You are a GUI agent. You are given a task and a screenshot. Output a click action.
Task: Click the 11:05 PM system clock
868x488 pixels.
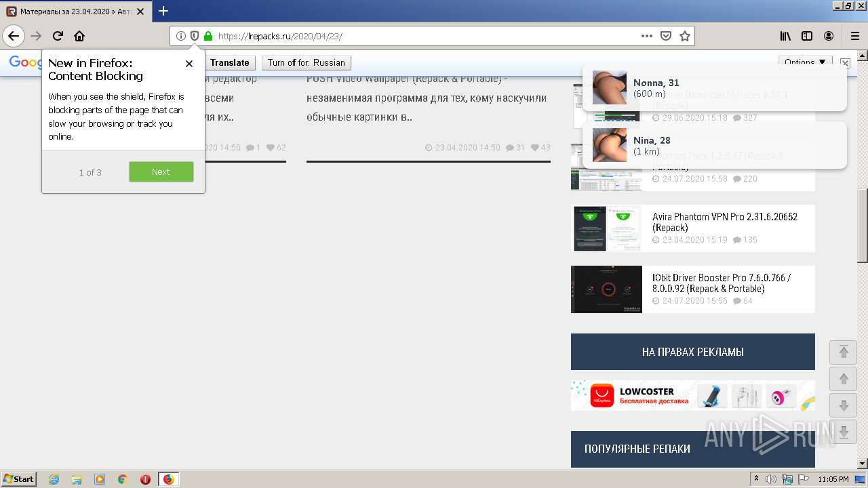[833, 479]
